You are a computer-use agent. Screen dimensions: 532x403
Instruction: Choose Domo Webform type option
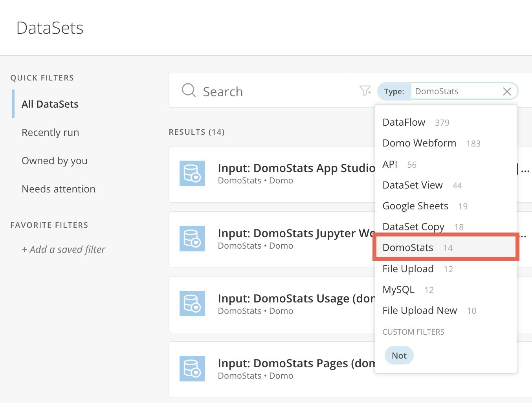tap(446, 143)
